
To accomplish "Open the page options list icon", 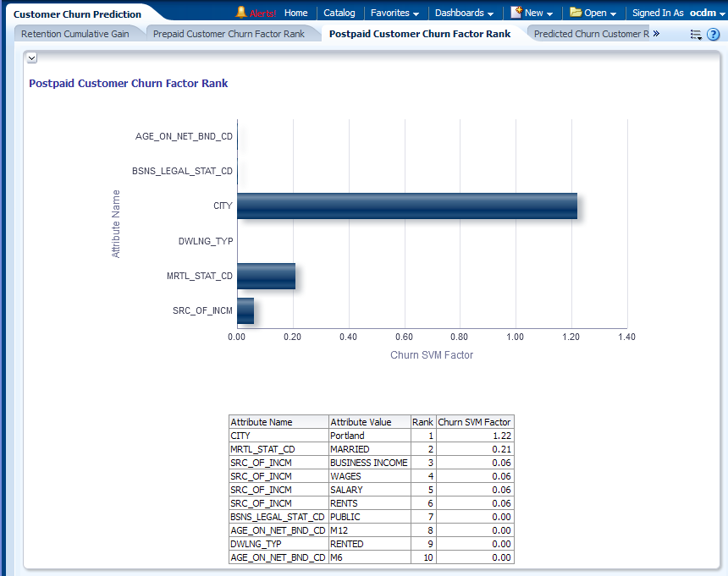I will point(696,35).
